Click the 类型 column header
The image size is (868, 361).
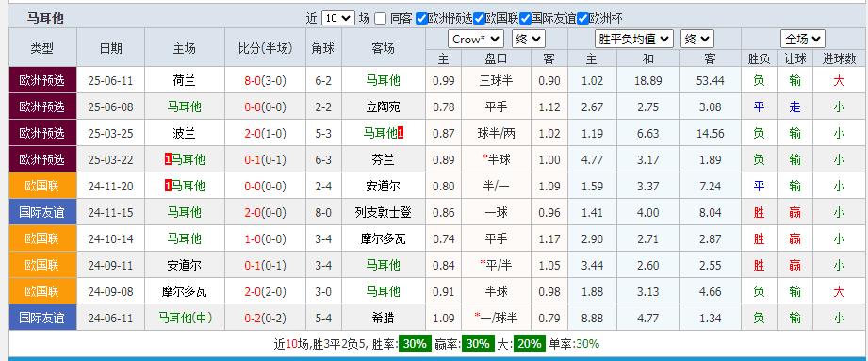pyautogui.click(x=42, y=48)
